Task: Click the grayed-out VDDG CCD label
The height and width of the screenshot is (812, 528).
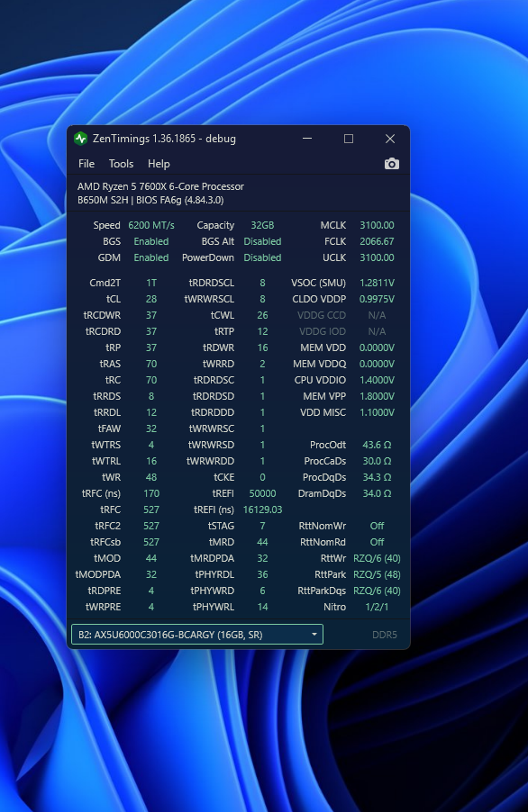Action: [x=322, y=315]
